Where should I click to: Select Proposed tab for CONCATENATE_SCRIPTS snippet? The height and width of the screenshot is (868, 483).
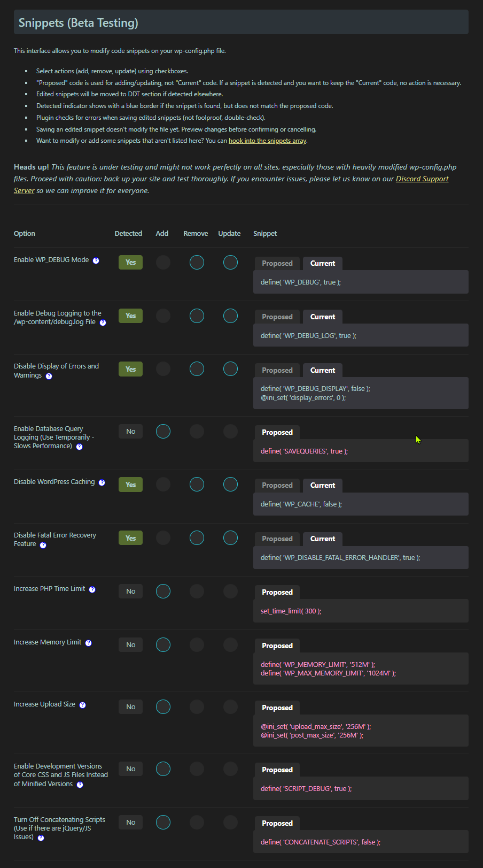pos(277,823)
